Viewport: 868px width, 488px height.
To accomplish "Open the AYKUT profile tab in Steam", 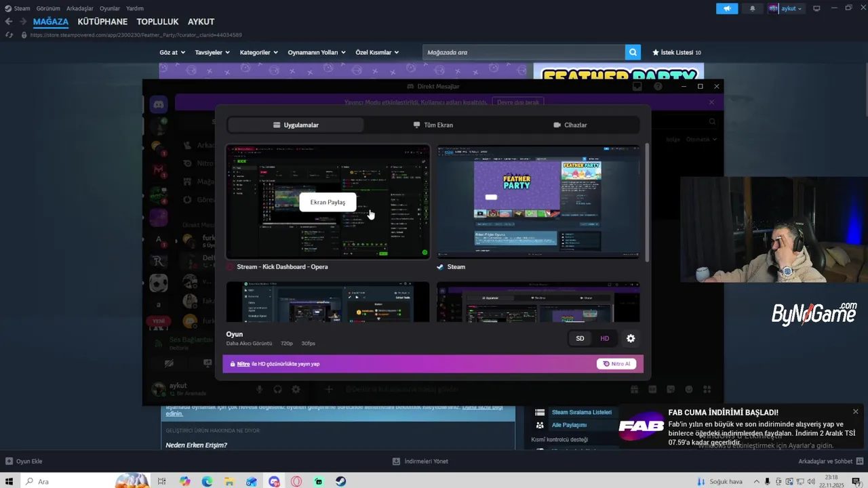I will click(x=201, y=22).
